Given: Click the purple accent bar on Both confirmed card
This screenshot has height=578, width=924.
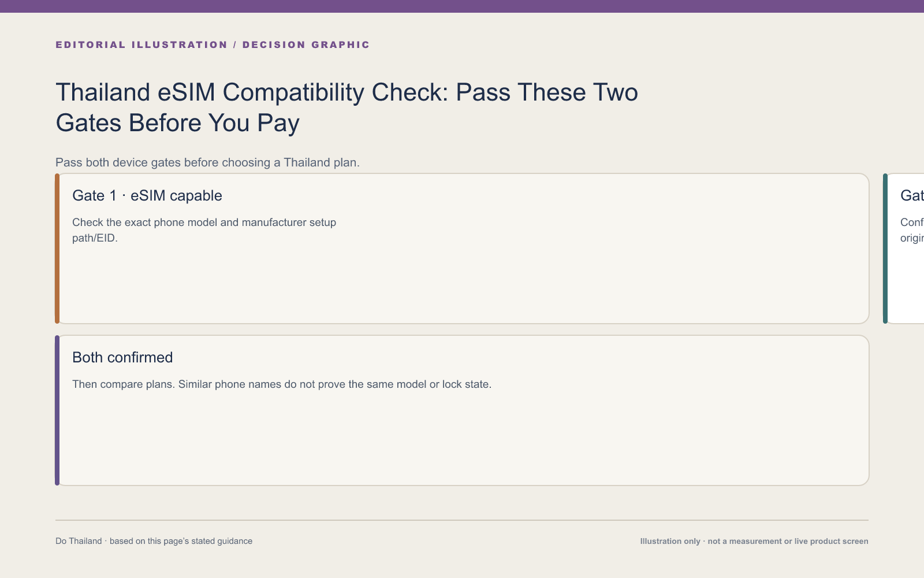Looking at the screenshot, I should tap(57, 410).
